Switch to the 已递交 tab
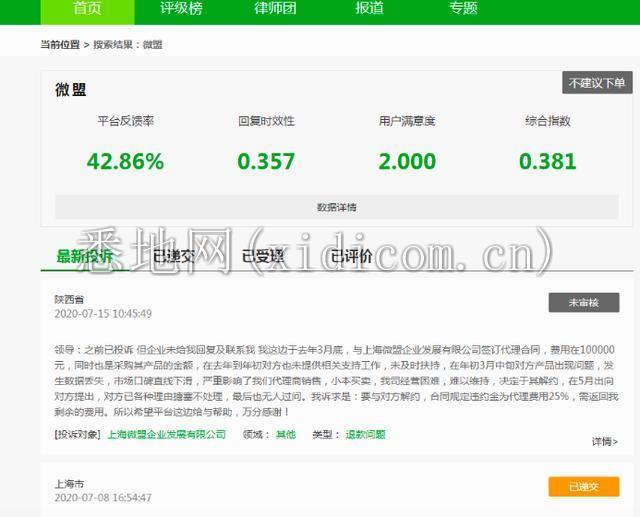 tap(174, 256)
